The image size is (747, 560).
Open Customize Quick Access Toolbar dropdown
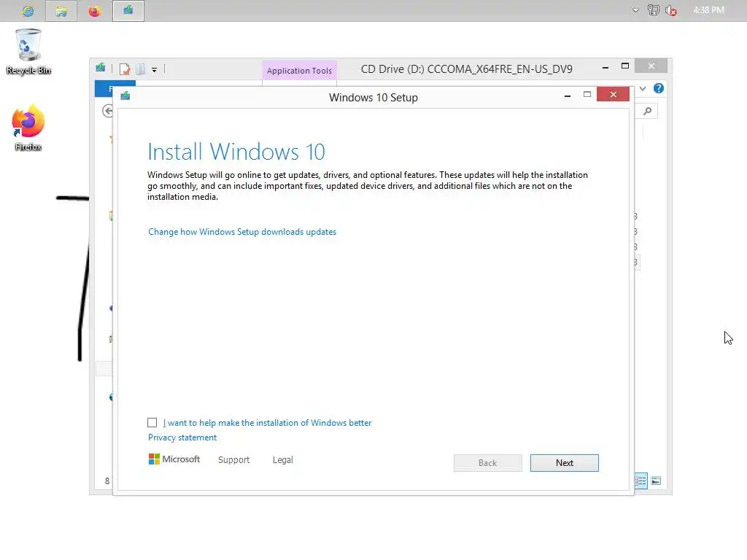point(155,69)
